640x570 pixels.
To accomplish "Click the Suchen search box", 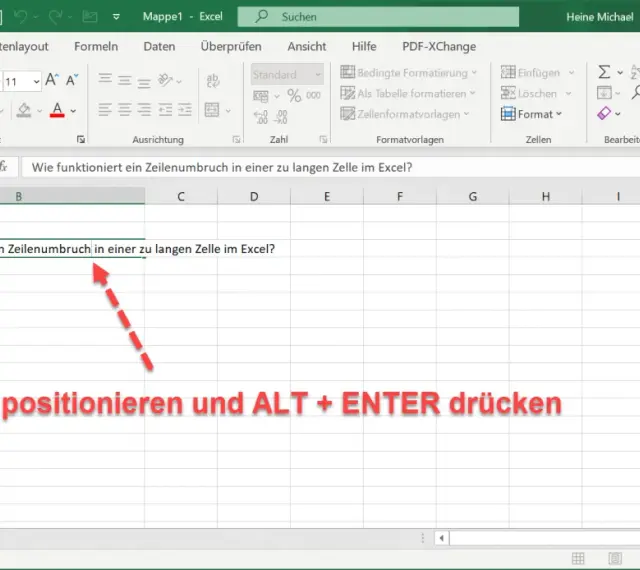I will [x=378, y=17].
